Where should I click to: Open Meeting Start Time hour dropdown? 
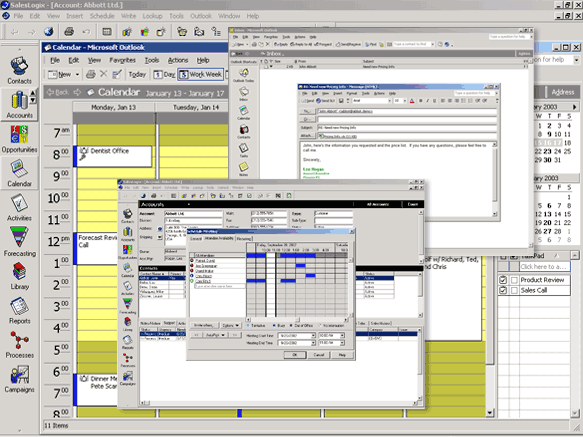tap(342, 335)
